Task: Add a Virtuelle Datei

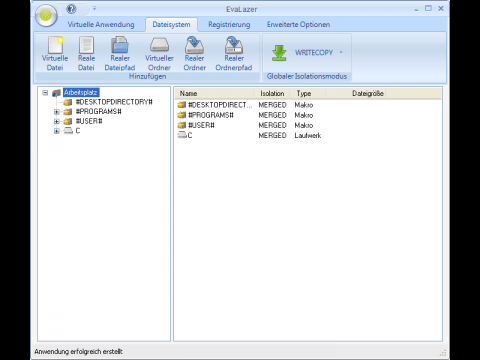Action: [x=55, y=53]
